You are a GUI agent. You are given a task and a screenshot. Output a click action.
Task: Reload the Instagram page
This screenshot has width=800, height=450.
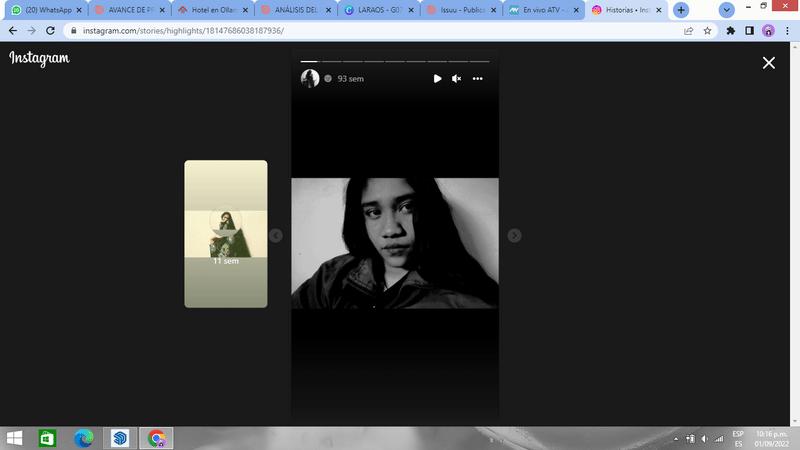pyautogui.click(x=50, y=31)
